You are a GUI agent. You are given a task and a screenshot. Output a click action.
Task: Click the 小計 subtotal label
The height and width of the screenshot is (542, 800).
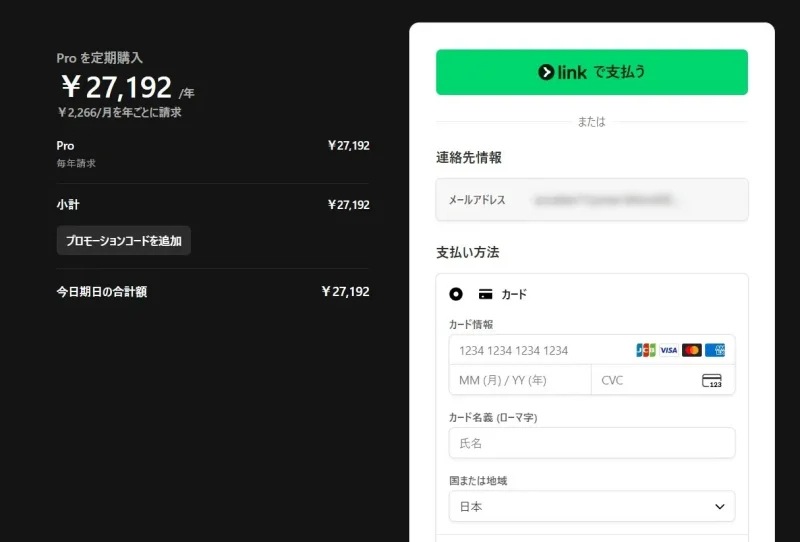click(68, 205)
